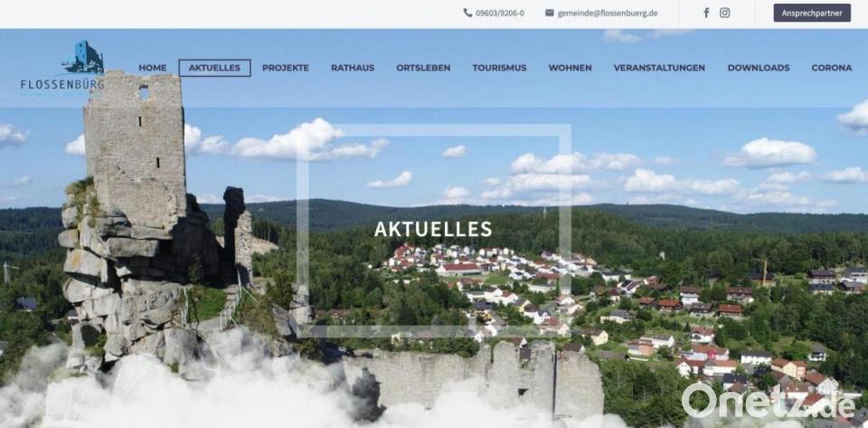This screenshot has width=868, height=428.
Task: Click the phone icon beside 09603/9206-0
Action: coord(467,13)
